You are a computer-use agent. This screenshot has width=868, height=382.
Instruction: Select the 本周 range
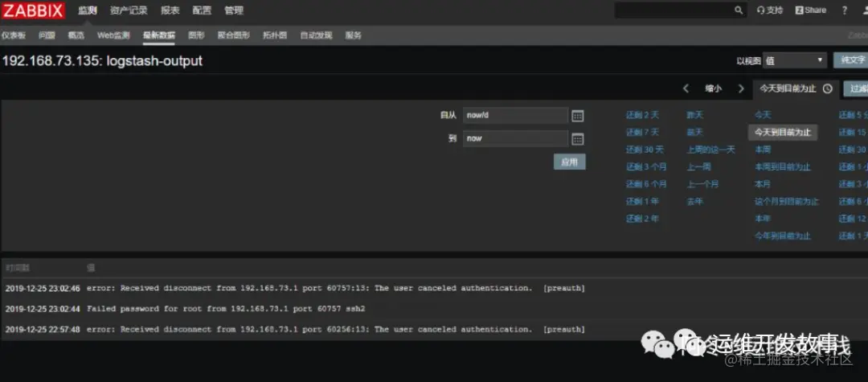763,150
